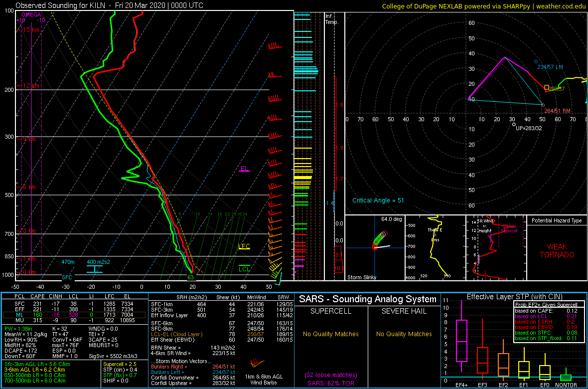
Task: Click the Inf. Temp. column header
Action: tap(331, 19)
